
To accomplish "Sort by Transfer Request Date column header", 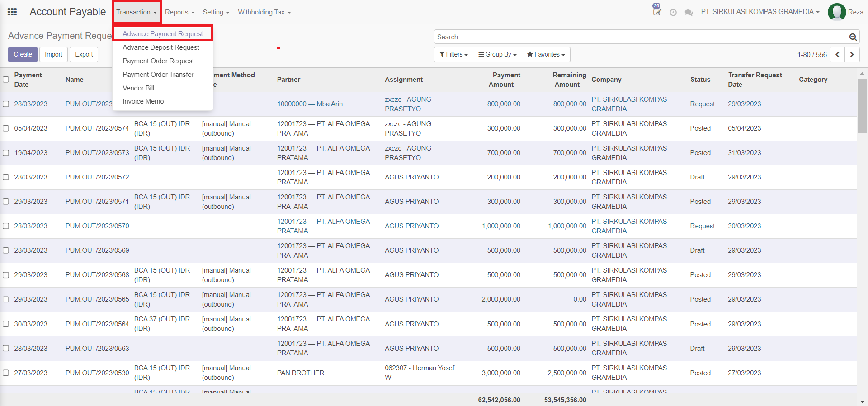I will point(755,80).
